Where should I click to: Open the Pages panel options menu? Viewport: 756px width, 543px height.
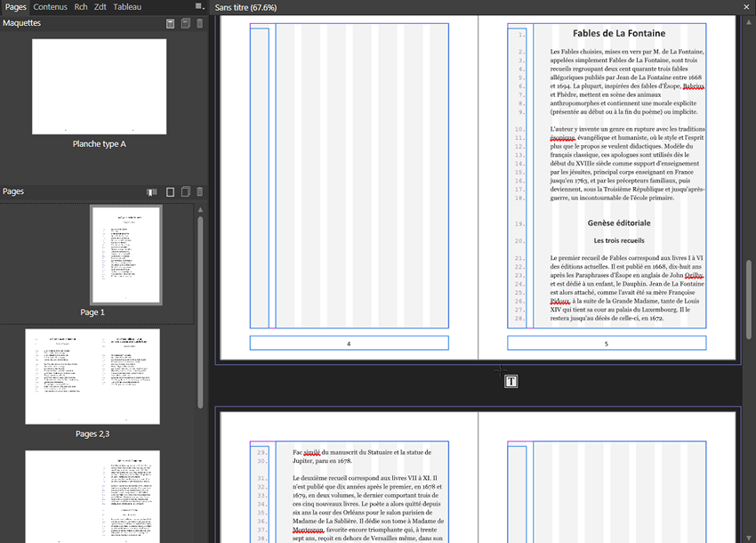[x=199, y=7]
